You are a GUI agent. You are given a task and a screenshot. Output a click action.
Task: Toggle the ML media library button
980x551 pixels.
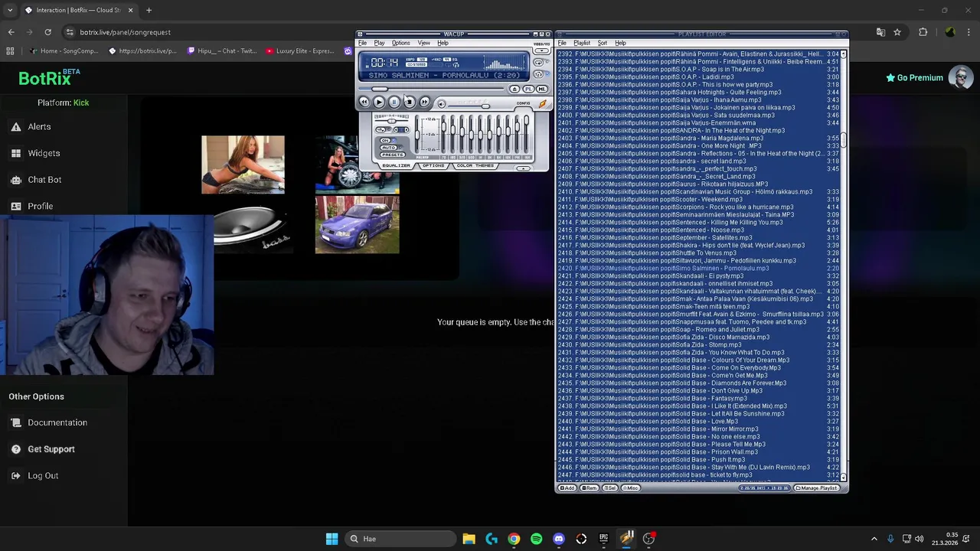click(541, 90)
